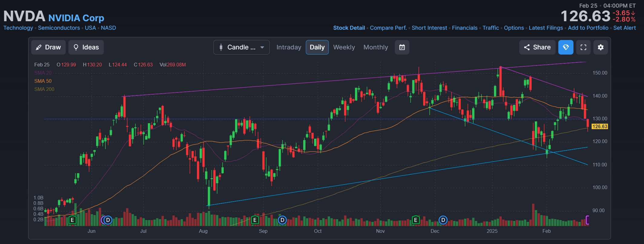Select Intraday timeframe
The image size is (644, 244).
click(289, 47)
